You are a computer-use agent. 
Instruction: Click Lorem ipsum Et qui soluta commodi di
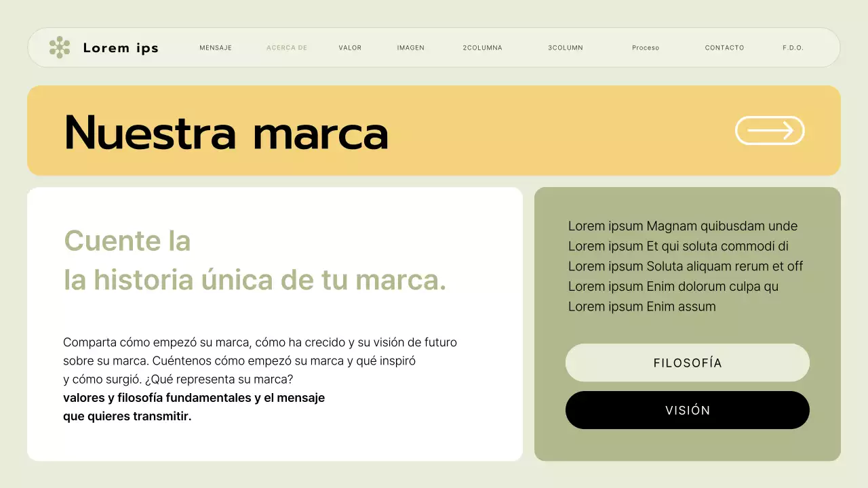[x=678, y=246]
